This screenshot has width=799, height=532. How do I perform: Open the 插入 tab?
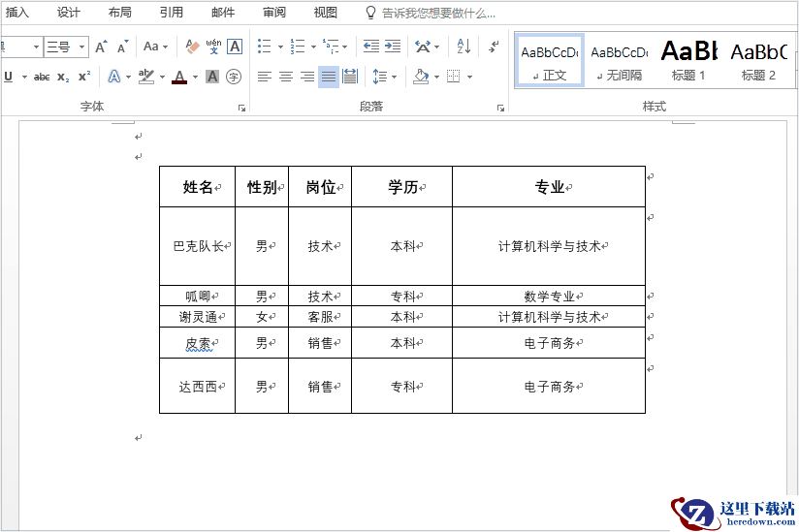[16, 13]
